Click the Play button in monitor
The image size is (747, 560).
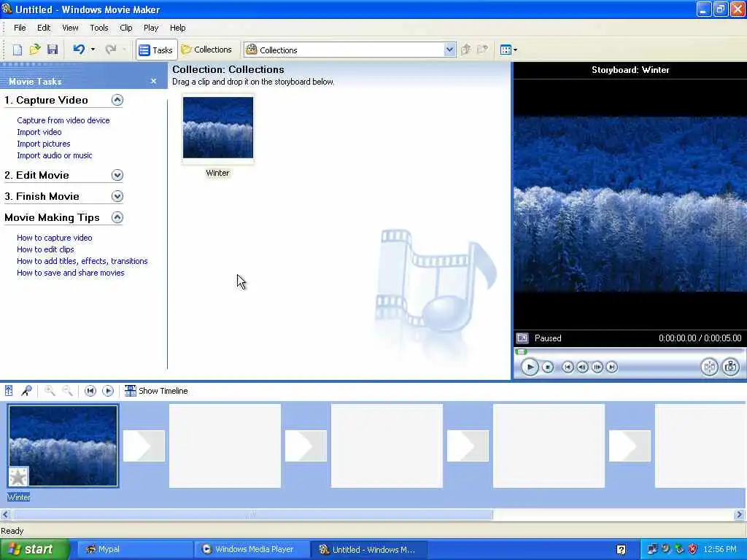[x=530, y=367]
